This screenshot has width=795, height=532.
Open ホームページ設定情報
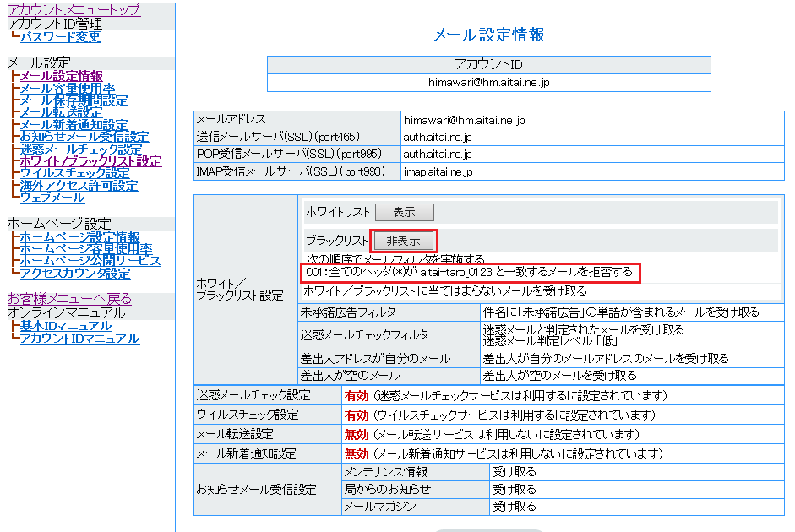(80, 237)
